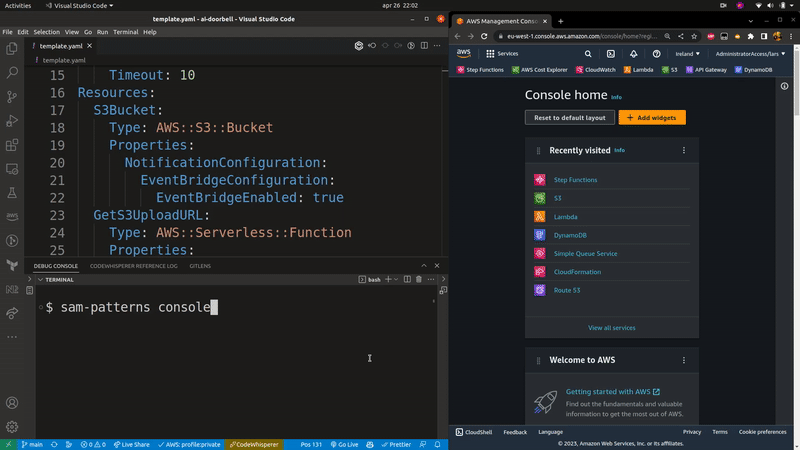Click Live Share in status bar
Screen dimensions: 800x450
click(x=132, y=444)
